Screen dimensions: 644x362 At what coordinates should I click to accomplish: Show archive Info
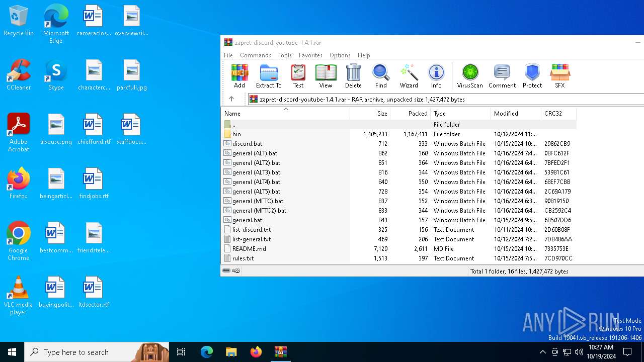click(x=436, y=76)
